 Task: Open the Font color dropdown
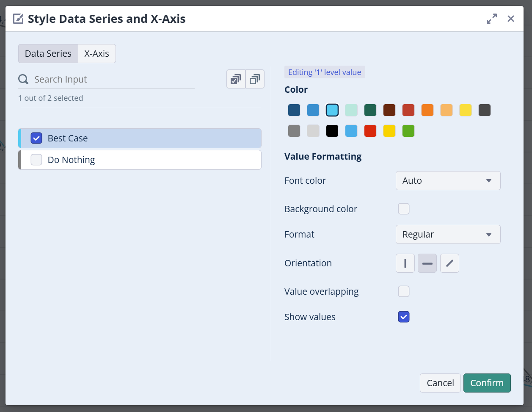[x=448, y=181]
